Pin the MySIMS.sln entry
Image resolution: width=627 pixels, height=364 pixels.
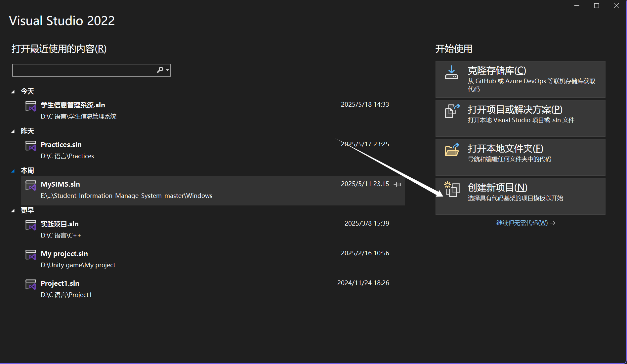[x=398, y=184]
